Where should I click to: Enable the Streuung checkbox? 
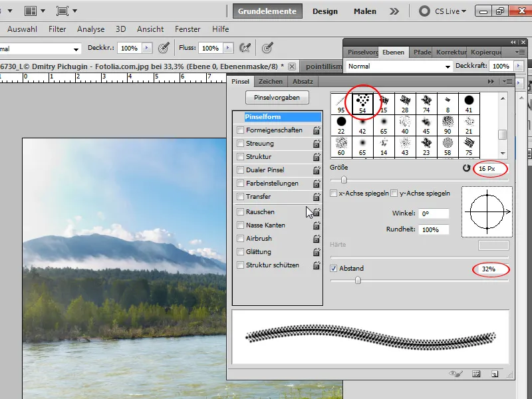(x=240, y=144)
